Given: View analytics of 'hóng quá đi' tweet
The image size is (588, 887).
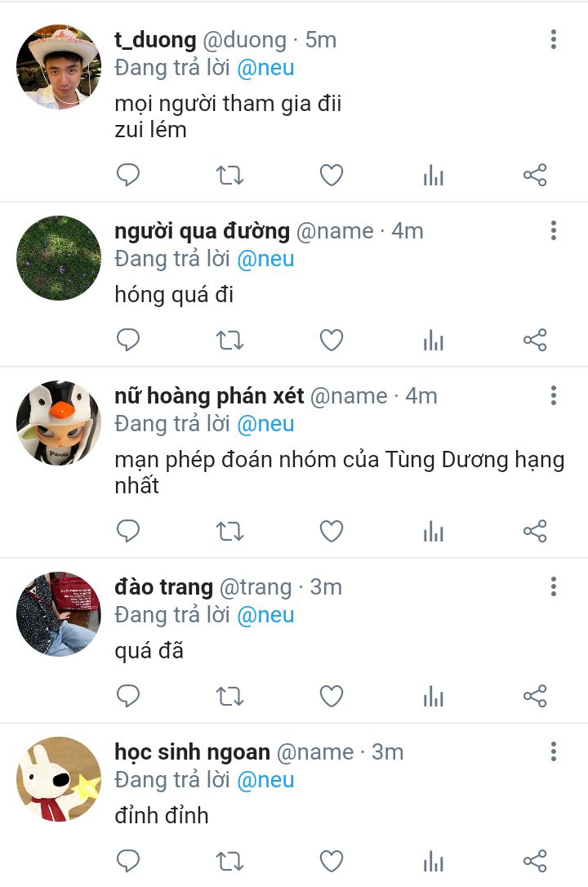Looking at the screenshot, I should click(433, 341).
